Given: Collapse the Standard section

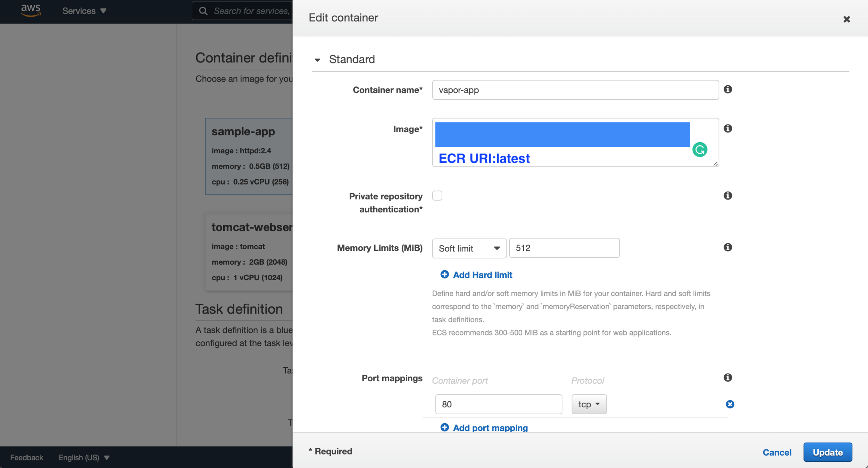Looking at the screenshot, I should pyautogui.click(x=318, y=59).
